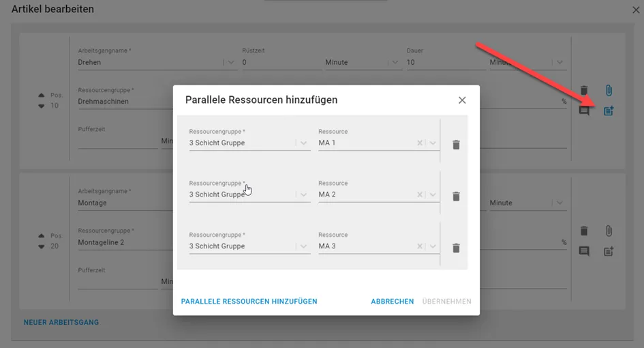Delete the MA 1 parallel resource row
This screenshot has height=348, width=644.
tap(456, 145)
